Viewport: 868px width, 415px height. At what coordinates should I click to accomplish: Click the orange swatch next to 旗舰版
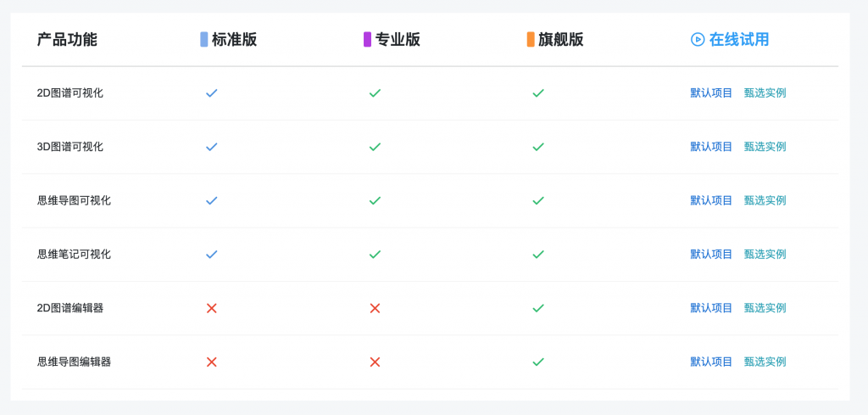531,39
